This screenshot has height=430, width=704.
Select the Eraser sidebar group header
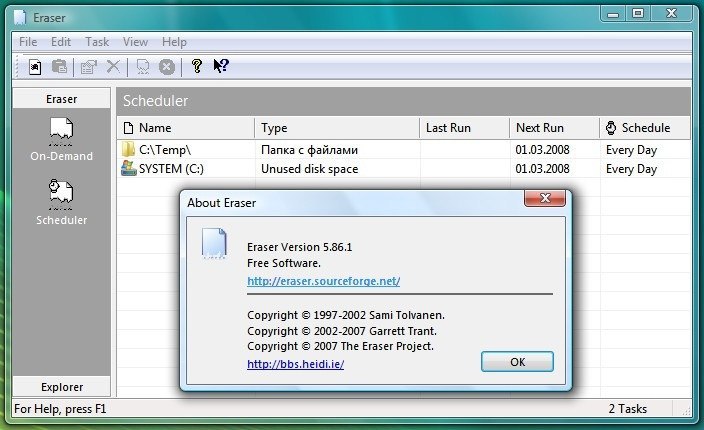point(62,99)
